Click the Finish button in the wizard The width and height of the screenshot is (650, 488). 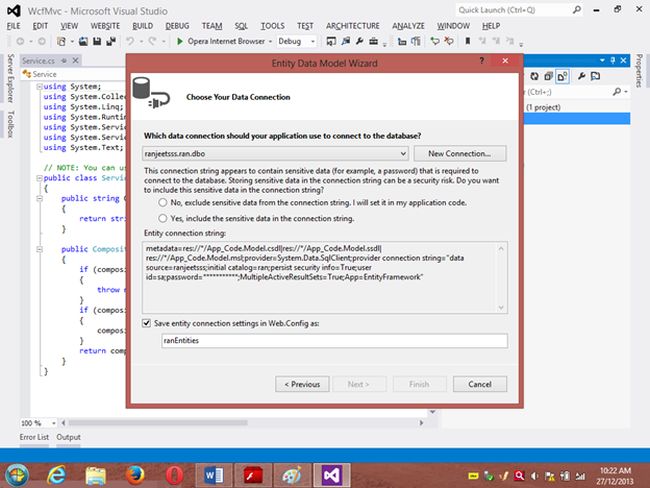(419, 384)
